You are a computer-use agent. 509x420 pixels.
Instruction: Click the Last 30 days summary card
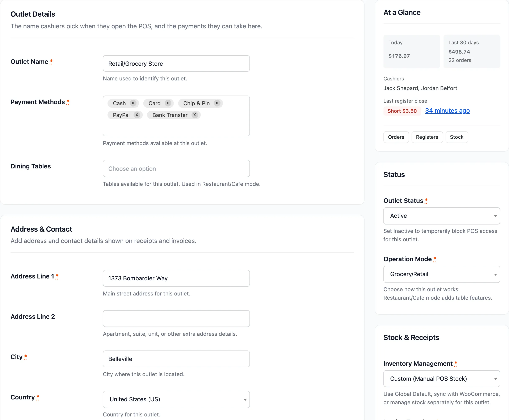point(471,51)
